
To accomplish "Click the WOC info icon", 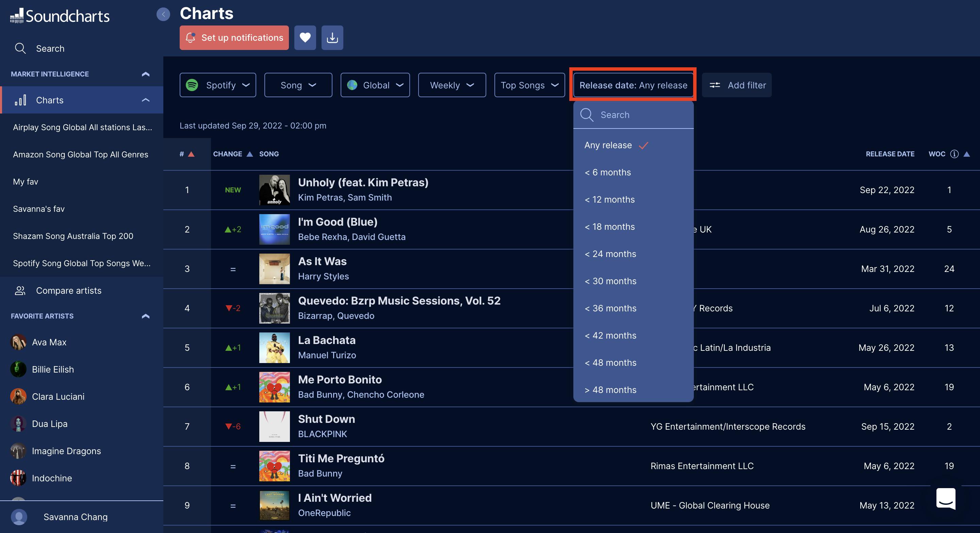I will tap(954, 154).
